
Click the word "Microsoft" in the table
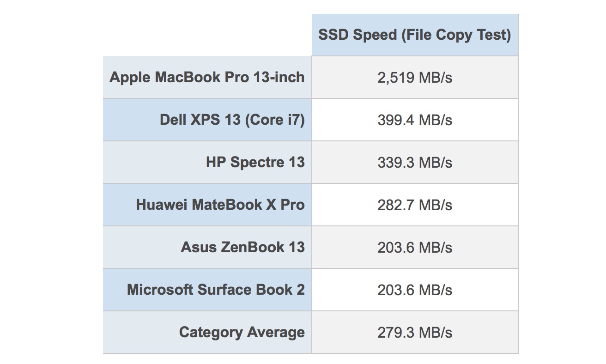tap(160, 290)
